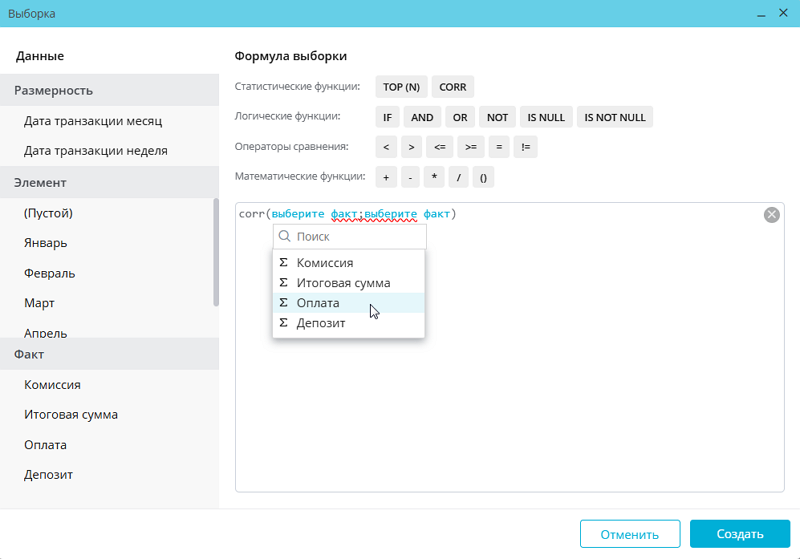Clear the formula with the X icon
The height and width of the screenshot is (559, 800).
tap(772, 214)
